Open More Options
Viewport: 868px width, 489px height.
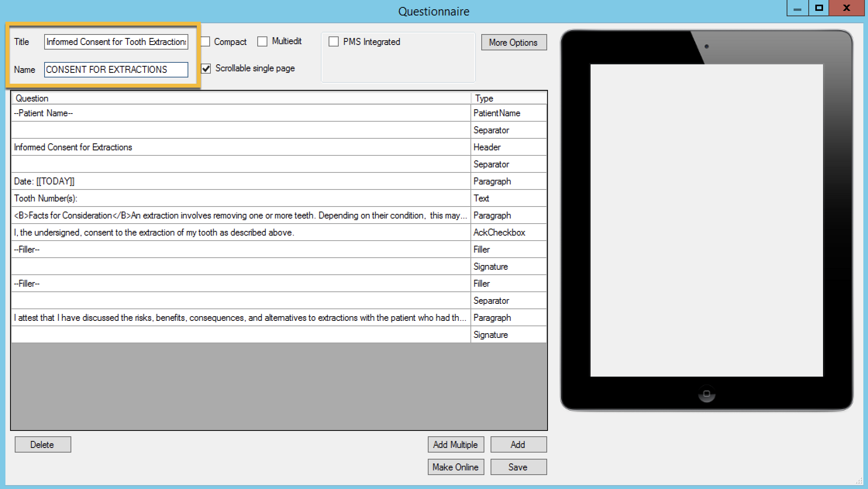click(x=513, y=42)
